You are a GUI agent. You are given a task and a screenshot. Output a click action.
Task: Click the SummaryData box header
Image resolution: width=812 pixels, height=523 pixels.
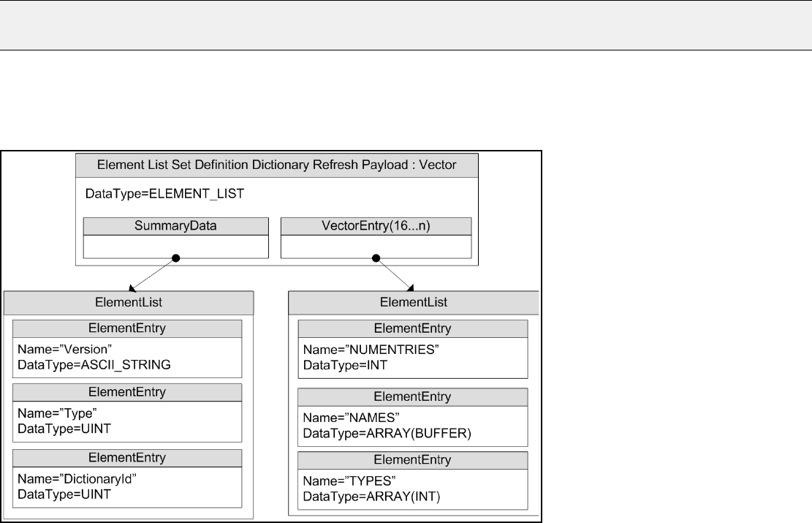point(176,226)
